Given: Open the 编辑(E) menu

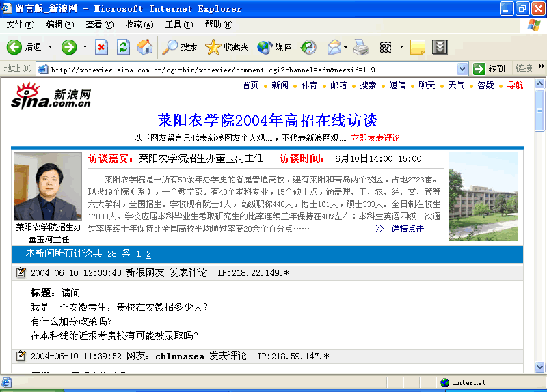Looking at the screenshot, I should pos(60,25).
